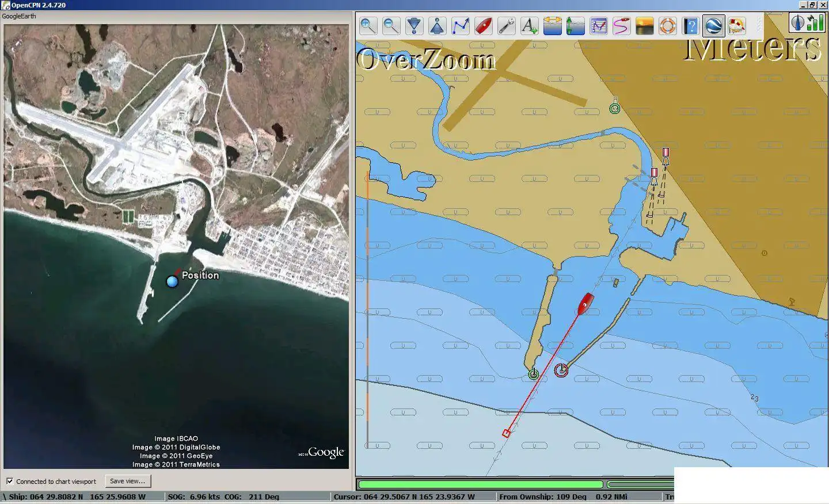Click the Position label in the satellite view

200,275
